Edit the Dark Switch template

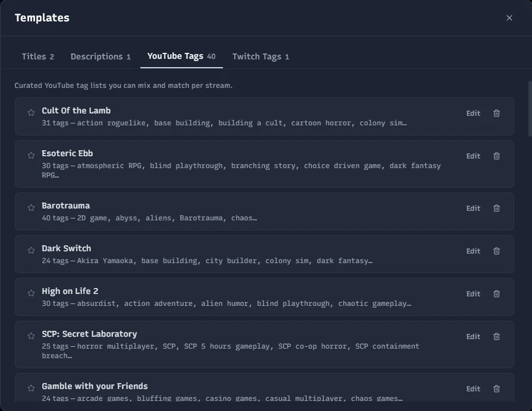tap(473, 251)
